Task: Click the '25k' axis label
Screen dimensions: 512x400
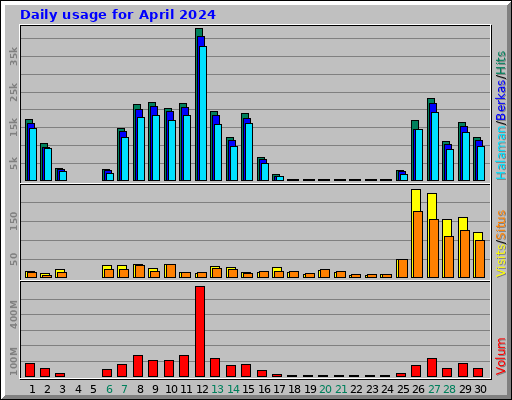Action: (x=13, y=92)
